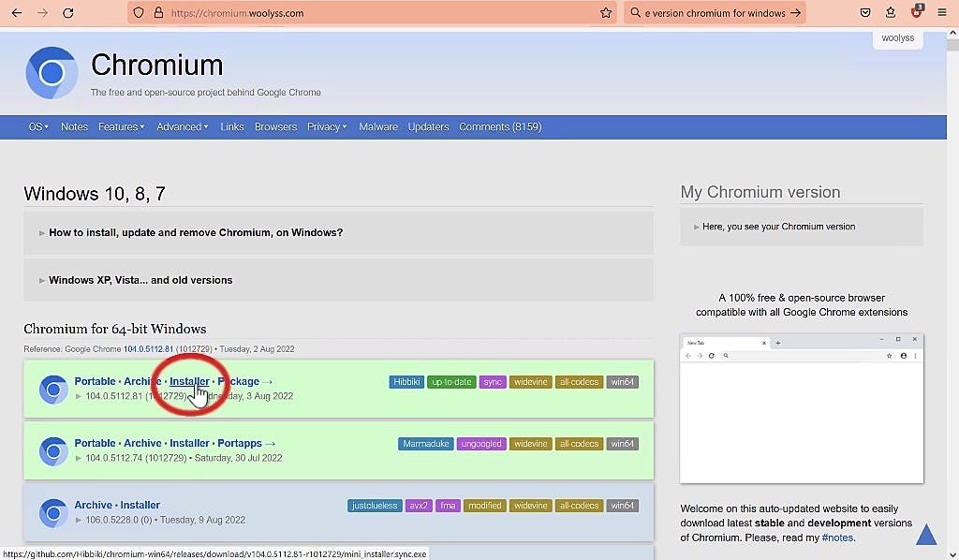Open the Links menu item
This screenshot has height=560, width=959.
[x=232, y=126]
